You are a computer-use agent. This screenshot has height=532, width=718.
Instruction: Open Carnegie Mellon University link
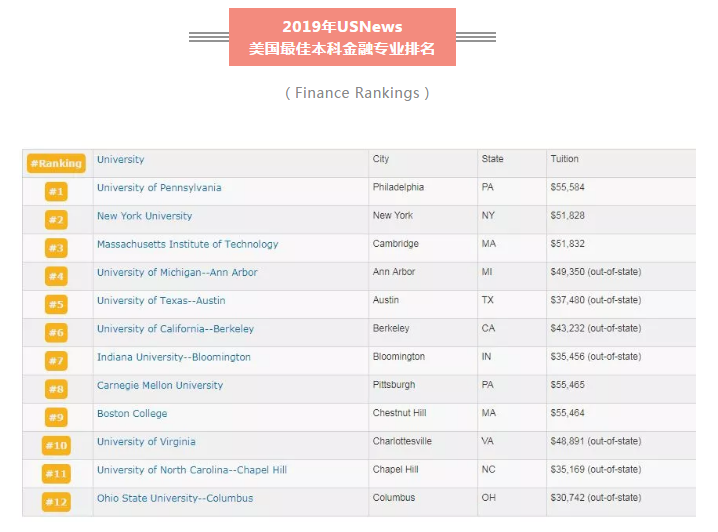tap(160, 385)
